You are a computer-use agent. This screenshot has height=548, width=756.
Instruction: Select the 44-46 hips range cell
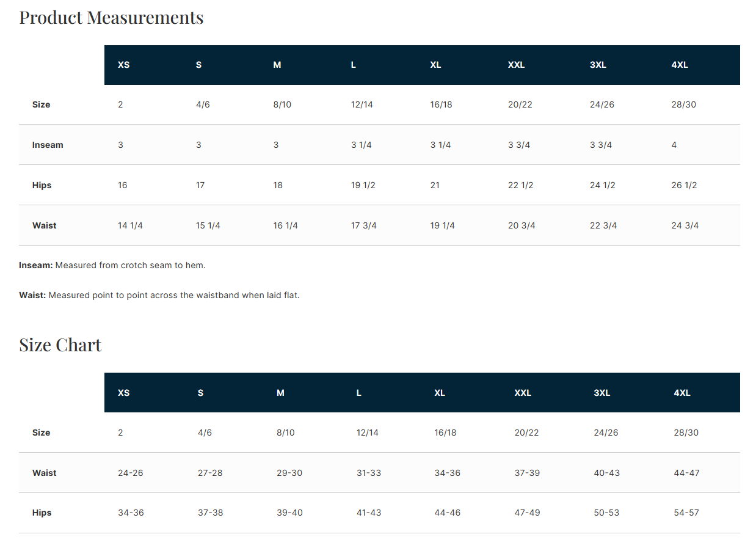pos(447,513)
